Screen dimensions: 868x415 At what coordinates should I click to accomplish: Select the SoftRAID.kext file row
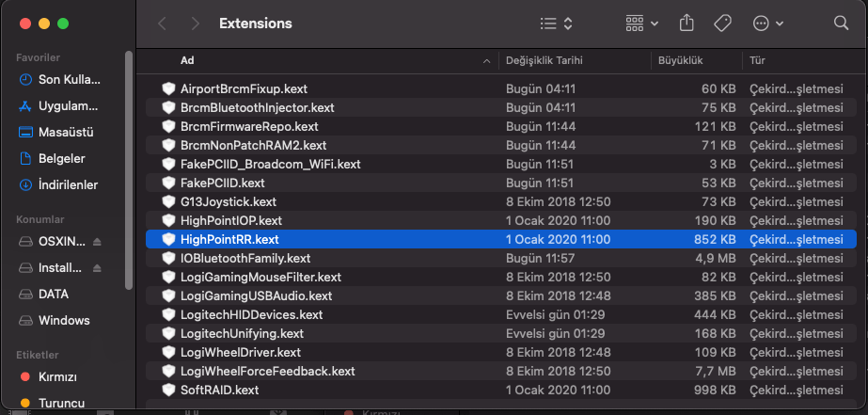[219, 390]
